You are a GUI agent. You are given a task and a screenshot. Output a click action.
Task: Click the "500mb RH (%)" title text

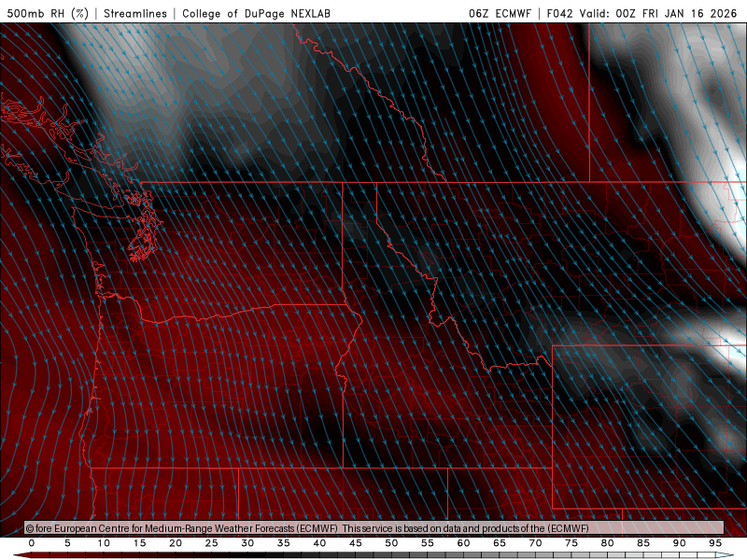48,13
